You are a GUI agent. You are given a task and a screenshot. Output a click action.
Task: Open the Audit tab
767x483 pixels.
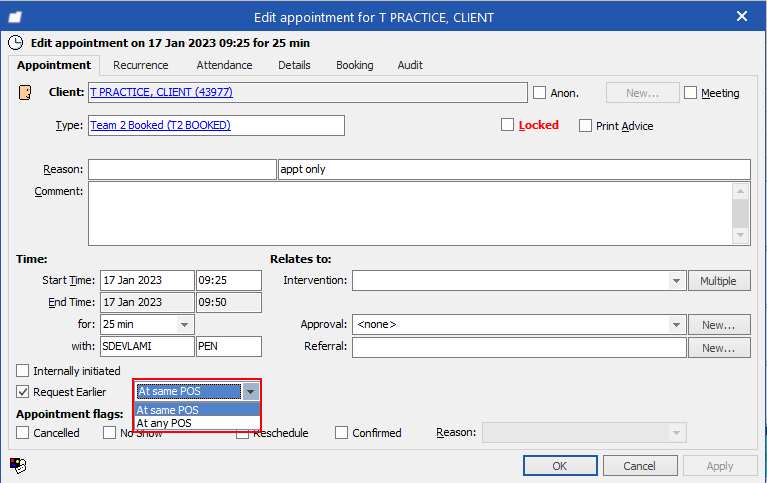[410, 65]
